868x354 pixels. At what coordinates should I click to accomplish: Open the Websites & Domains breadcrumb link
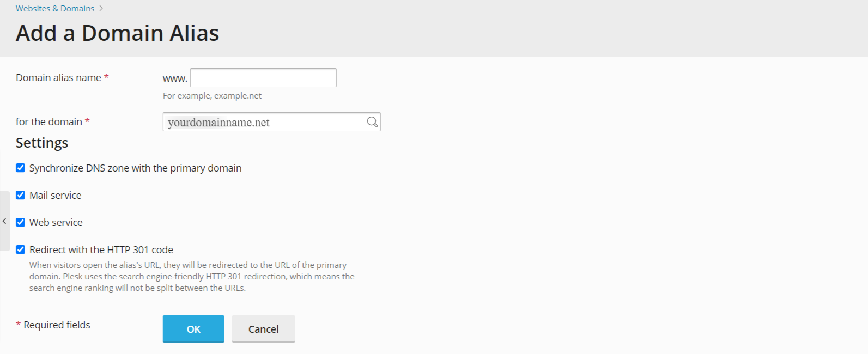coord(54,8)
